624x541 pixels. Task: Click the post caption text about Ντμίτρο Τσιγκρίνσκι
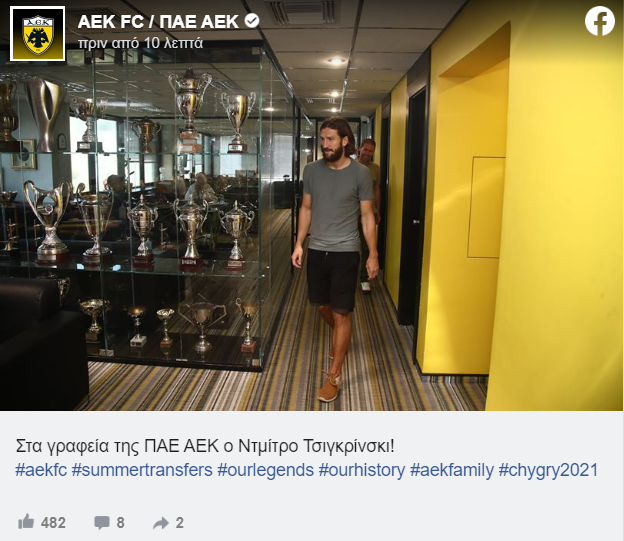point(205,446)
